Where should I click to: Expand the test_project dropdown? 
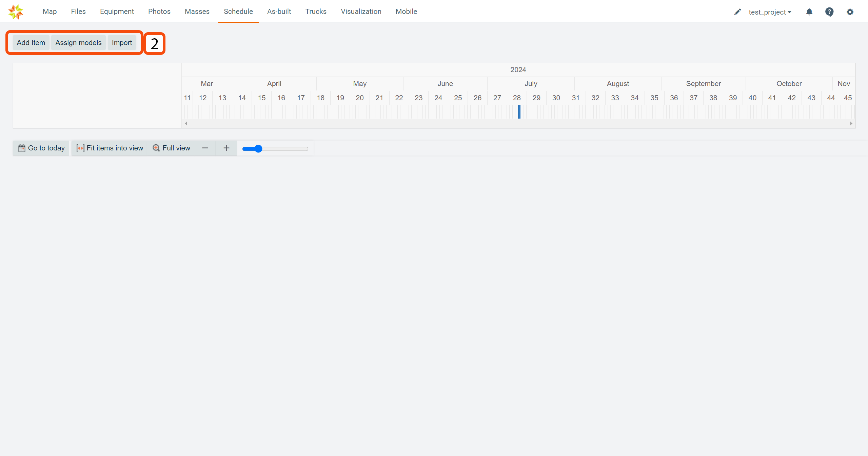point(770,12)
